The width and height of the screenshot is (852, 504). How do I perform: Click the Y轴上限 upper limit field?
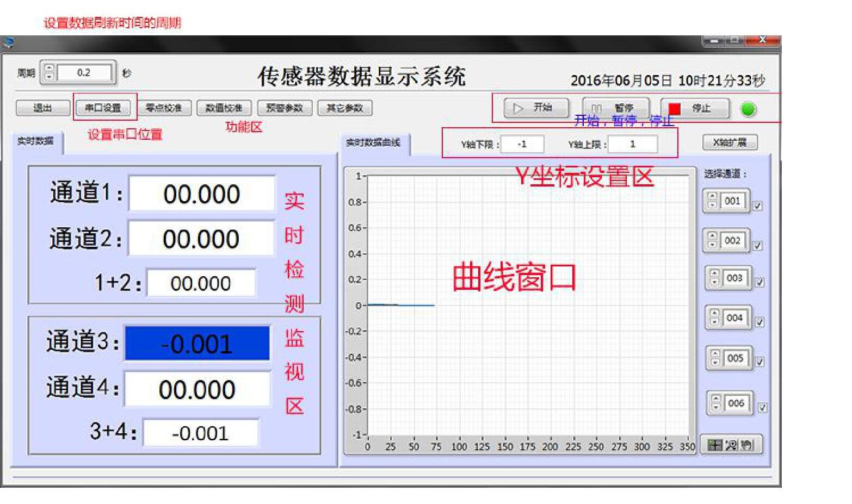(x=632, y=145)
